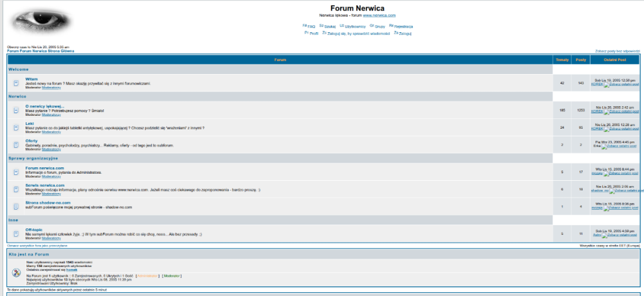The width and height of the screenshot is (644, 296).
Task: Click the folder icon beside Oferty forum
Action: click(x=16, y=145)
